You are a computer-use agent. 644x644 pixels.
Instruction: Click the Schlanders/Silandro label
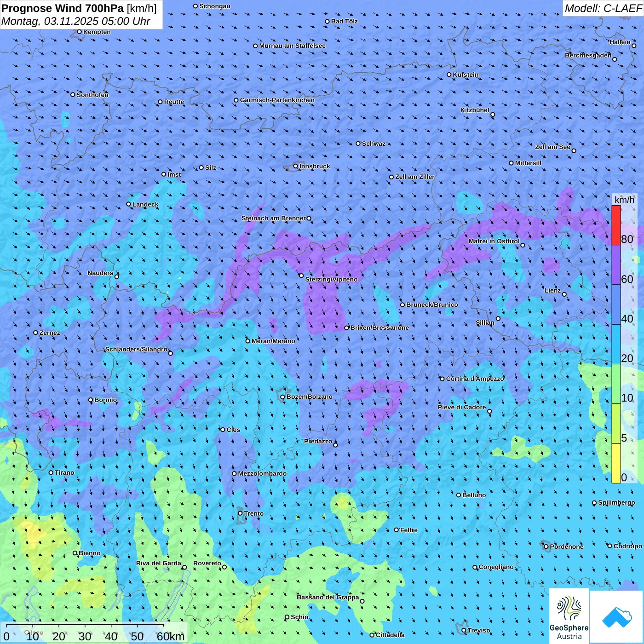tap(137, 349)
